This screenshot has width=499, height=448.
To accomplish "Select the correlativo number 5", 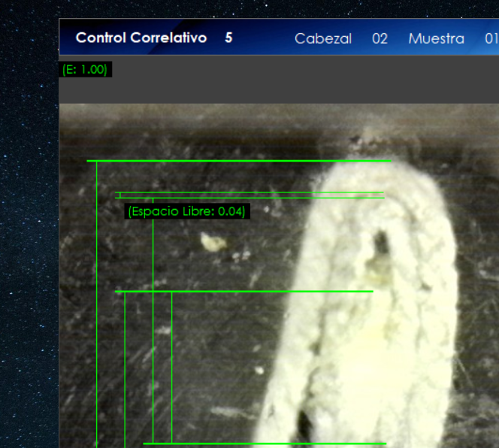I will click(x=228, y=38).
